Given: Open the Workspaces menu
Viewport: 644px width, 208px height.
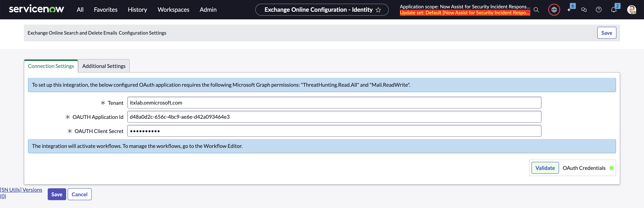Looking at the screenshot, I should pyautogui.click(x=173, y=10).
